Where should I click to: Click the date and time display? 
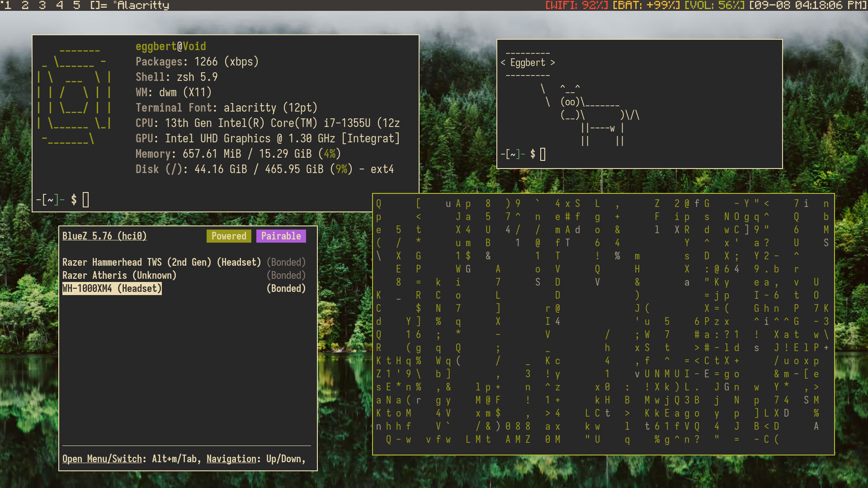[807, 5]
